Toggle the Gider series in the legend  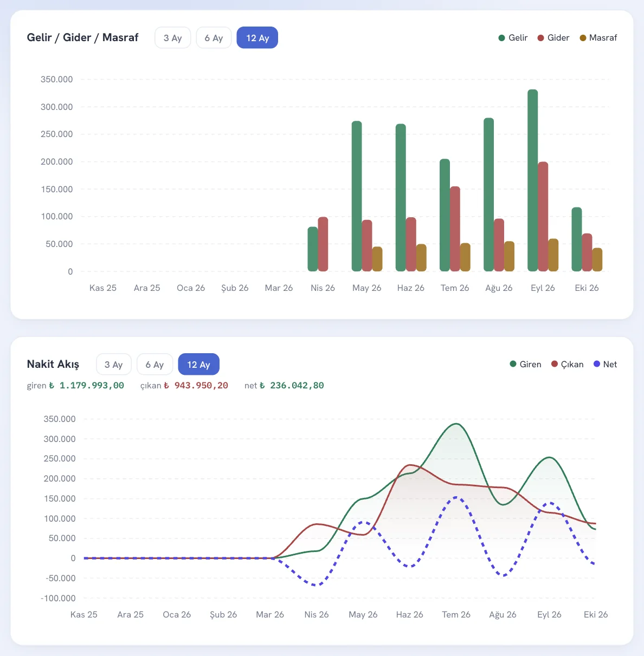(553, 38)
